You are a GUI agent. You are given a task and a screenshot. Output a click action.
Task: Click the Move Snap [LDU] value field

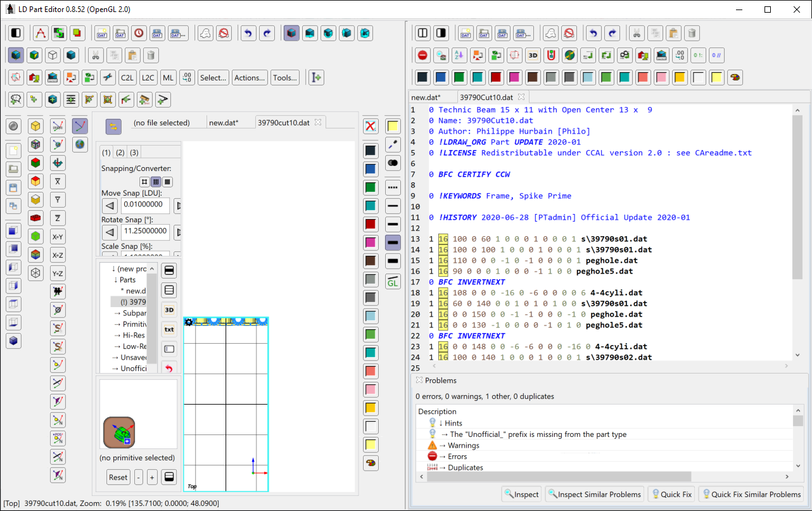tap(145, 205)
